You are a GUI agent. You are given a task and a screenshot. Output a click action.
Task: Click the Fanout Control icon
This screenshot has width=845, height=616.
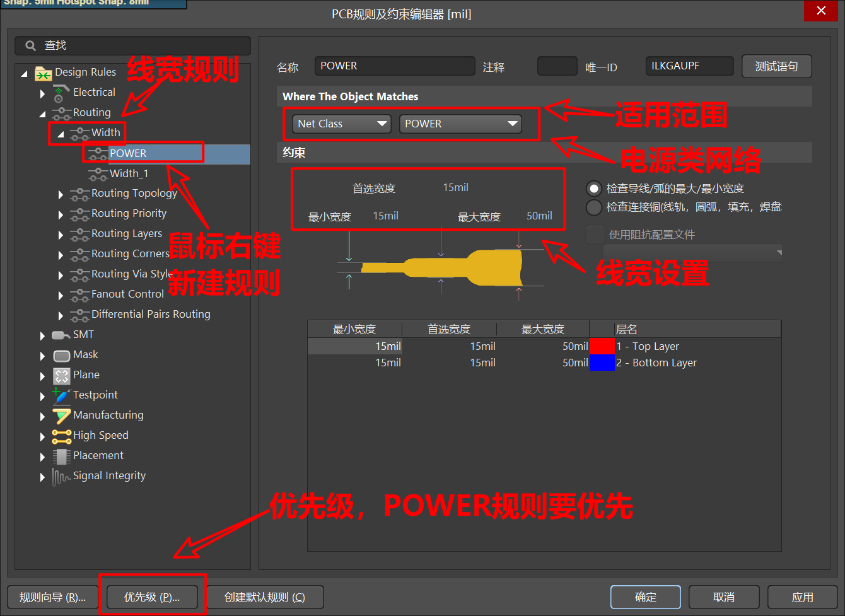pyautogui.click(x=79, y=295)
